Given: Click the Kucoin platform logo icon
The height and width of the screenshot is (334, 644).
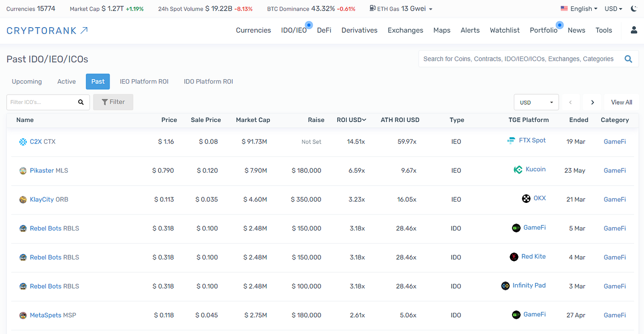Looking at the screenshot, I should (x=518, y=170).
